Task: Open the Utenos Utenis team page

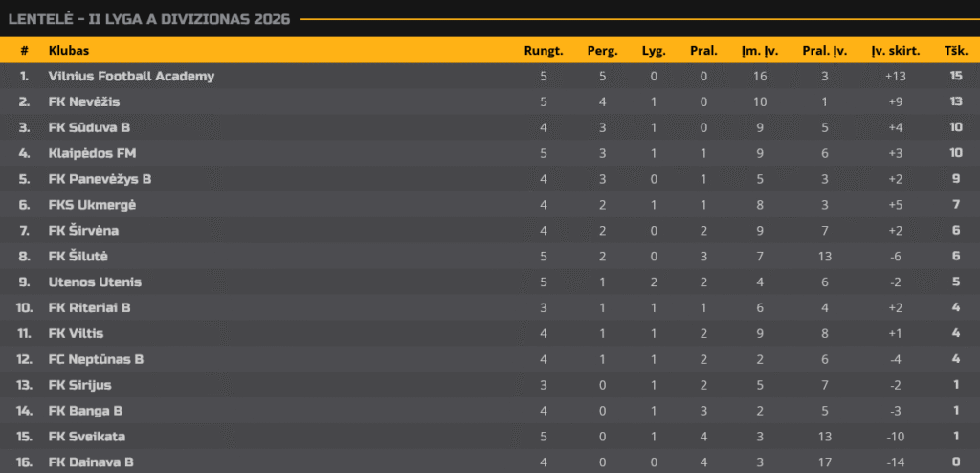Action: pos(95,282)
